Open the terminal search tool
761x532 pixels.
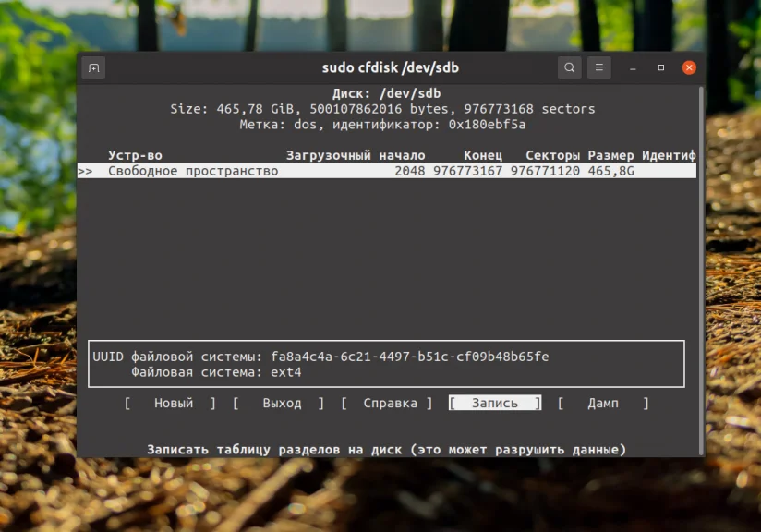point(569,66)
